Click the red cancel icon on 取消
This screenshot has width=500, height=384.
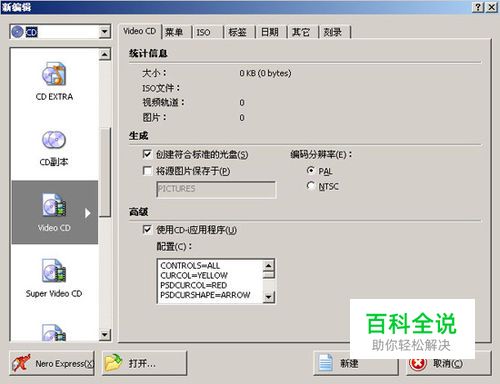418,364
